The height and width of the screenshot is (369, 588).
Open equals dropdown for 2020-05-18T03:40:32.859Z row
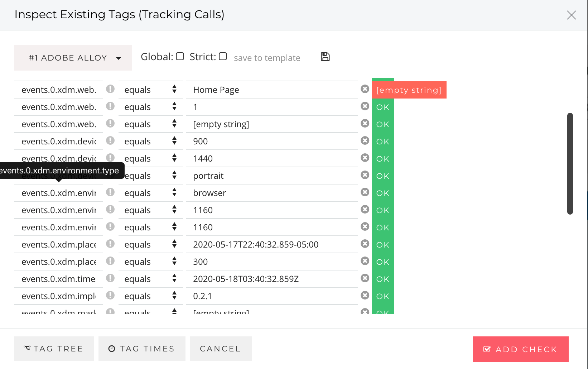[x=151, y=279]
